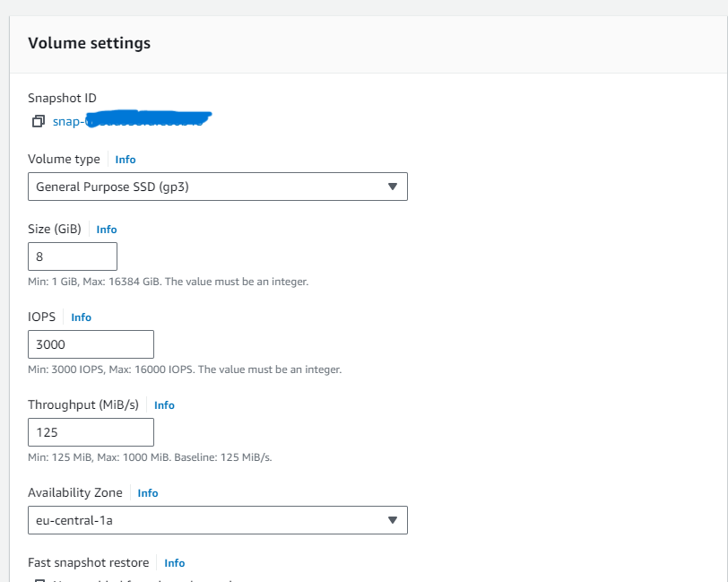728x582 pixels.
Task: Open Info for Throughput (MiB/s)
Action: click(x=164, y=405)
